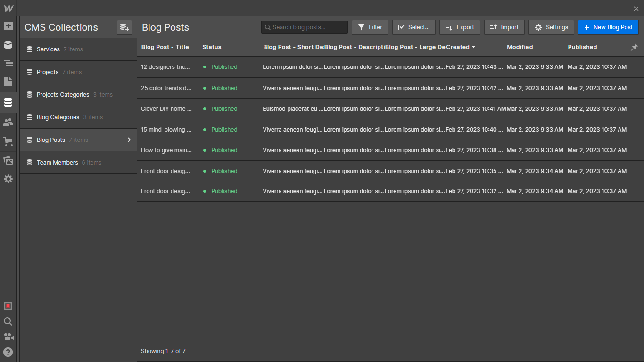Screen dimensions: 644x362
Task: Expand the Blog Posts collection chevron
Action: [x=128, y=140]
